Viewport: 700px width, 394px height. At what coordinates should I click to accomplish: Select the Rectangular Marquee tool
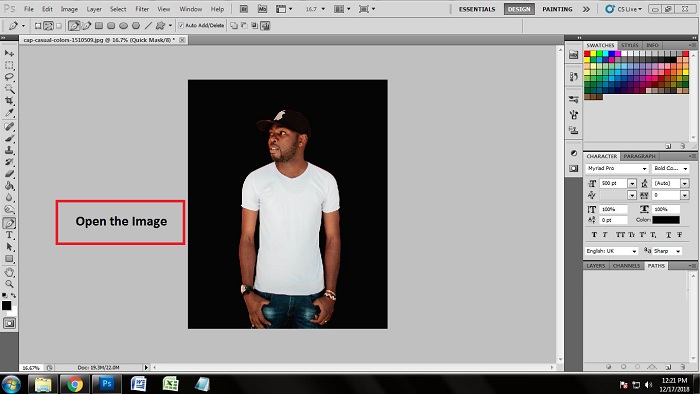[x=9, y=65]
